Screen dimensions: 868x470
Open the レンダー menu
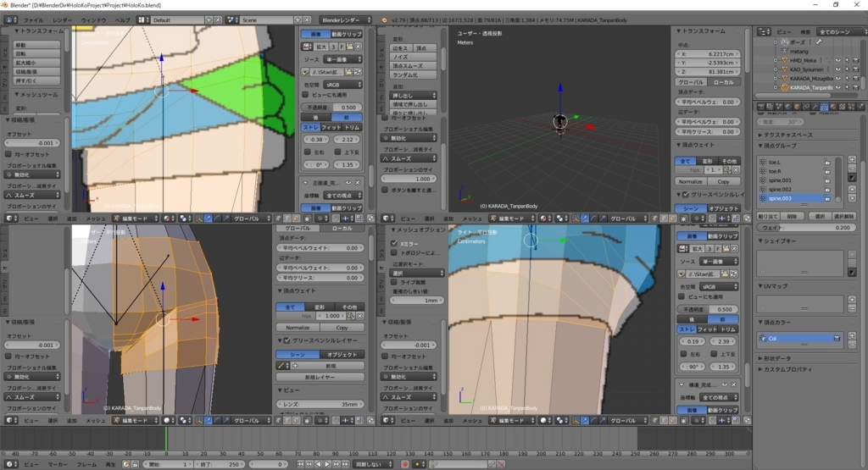click(x=62, y=20)
